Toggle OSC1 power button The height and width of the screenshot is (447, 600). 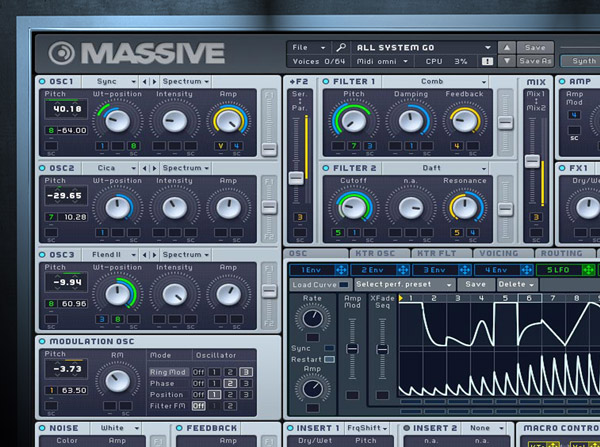42,82
